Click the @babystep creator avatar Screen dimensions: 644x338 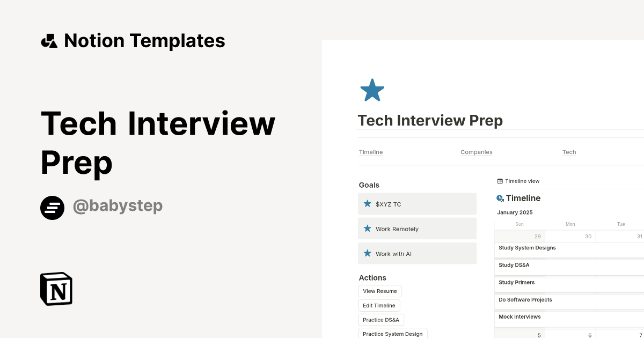click(53, 208)
